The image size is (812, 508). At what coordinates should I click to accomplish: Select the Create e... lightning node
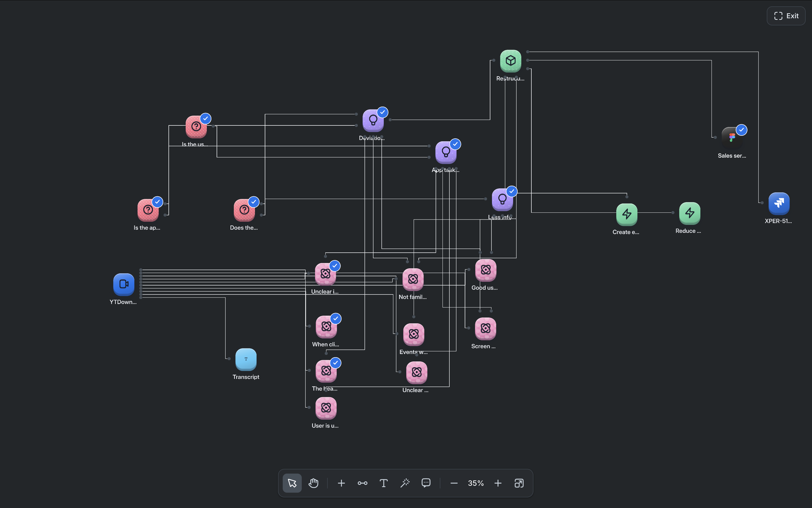point(627,214)
